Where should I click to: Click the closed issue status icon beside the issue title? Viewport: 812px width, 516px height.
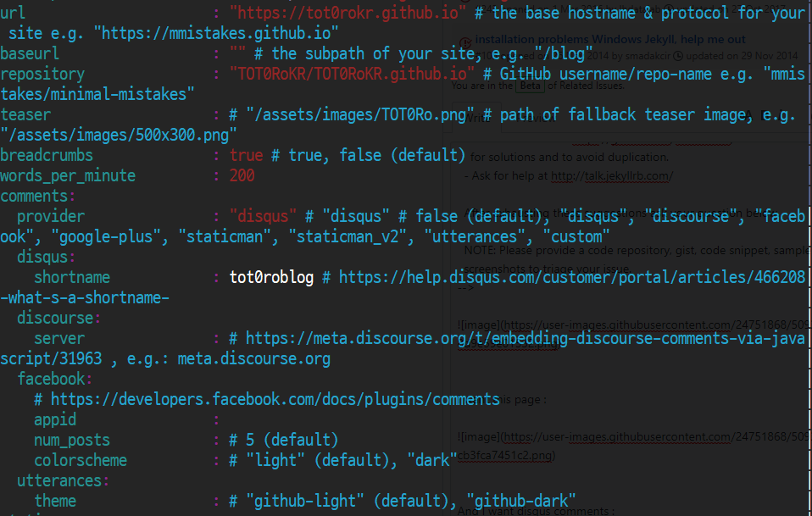[466, 39]
